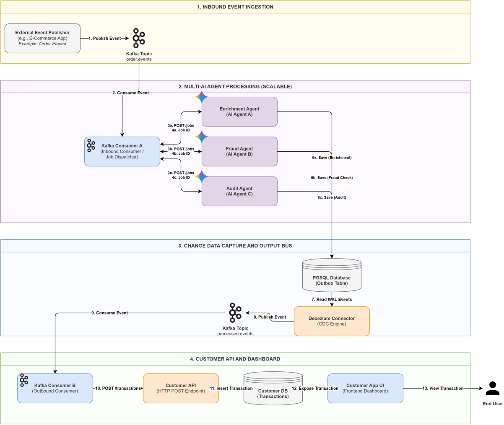Click the '2. Consume Event' label
504x425 pixels.
pos(130,93)
